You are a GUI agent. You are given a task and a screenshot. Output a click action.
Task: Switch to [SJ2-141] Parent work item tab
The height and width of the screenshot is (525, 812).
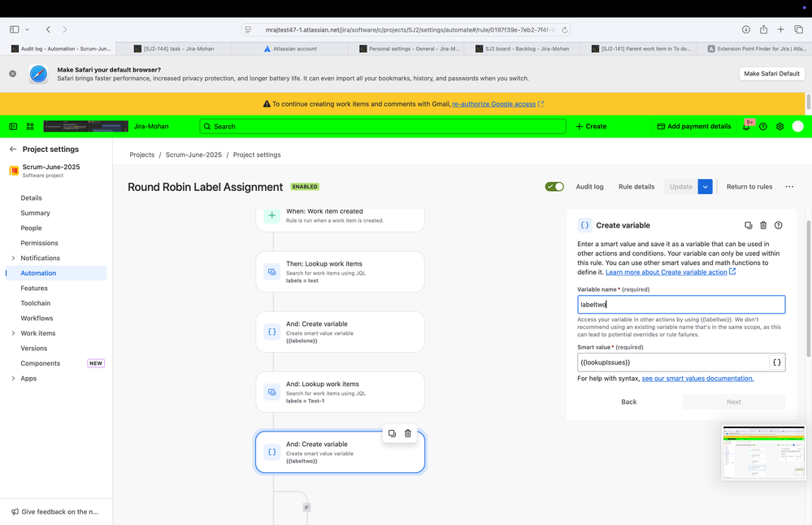point(638,49)
